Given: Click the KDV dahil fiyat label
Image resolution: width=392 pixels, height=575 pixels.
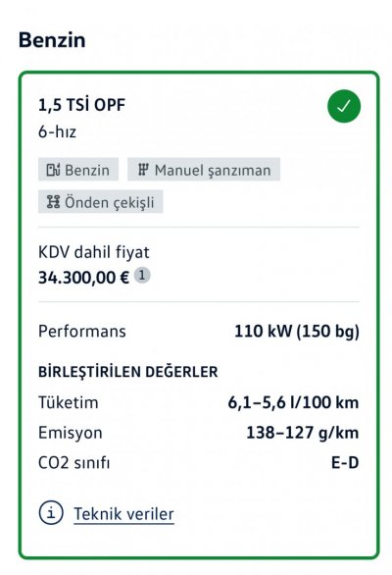Looking at the screenshot, I should point(94,252).
